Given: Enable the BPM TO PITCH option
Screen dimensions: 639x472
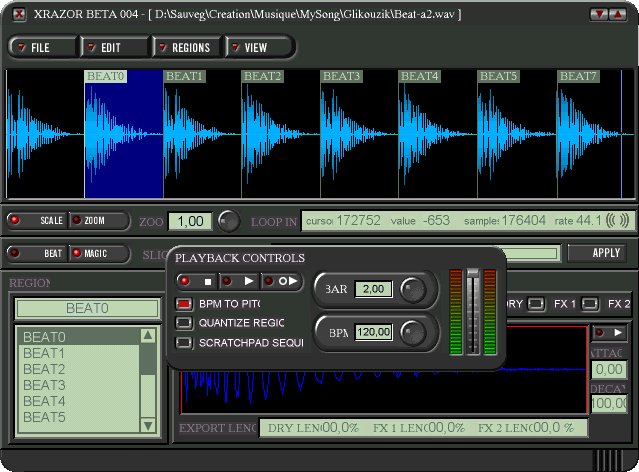Looking at the screenshot, I should 184,304.
